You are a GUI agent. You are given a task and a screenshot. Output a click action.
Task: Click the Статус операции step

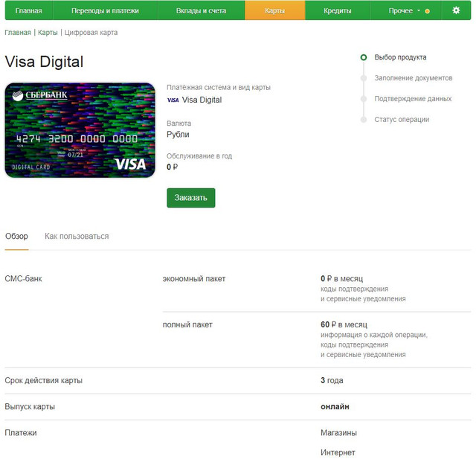click(x=402, y=119)
